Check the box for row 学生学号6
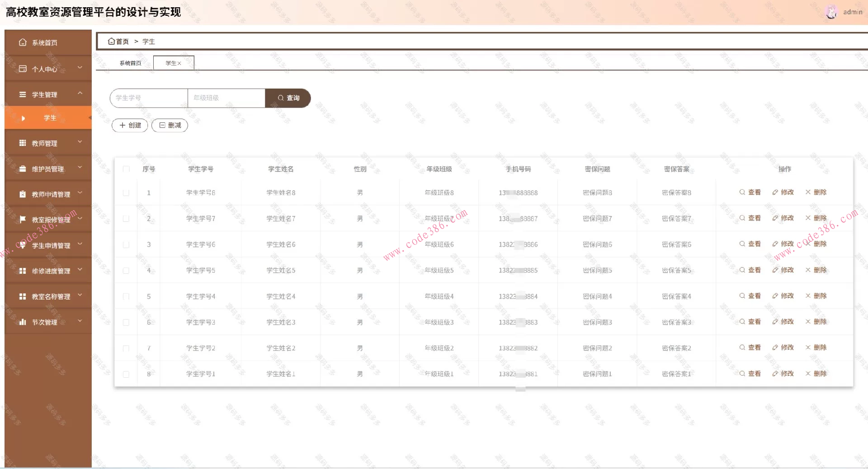The width and height of the screenshot is (868, 469). pos(126,244)
